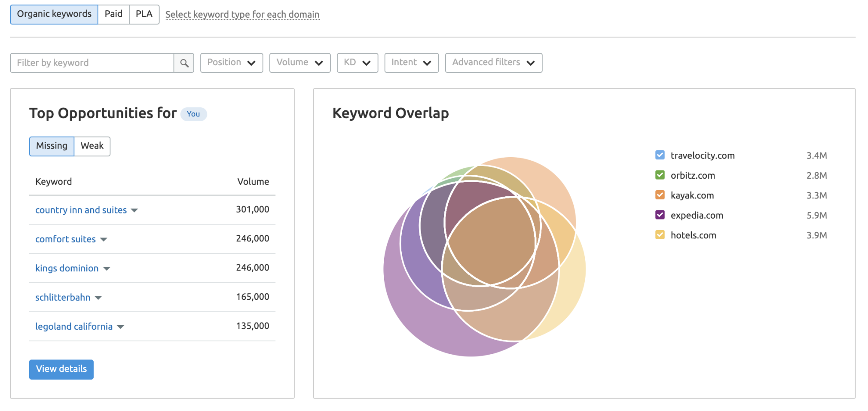
Task: Expand arrow next to country inn and suites
Action: 134,210
